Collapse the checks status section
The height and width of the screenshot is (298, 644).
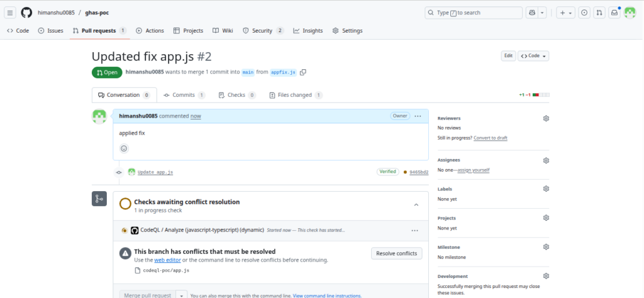[x=416, y=204]
